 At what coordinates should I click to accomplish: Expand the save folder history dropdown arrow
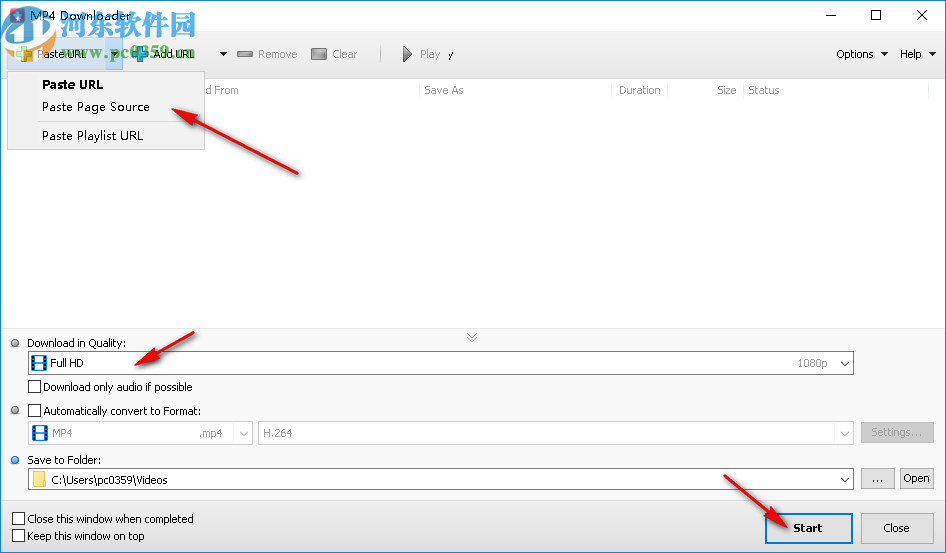pos(845,480)
